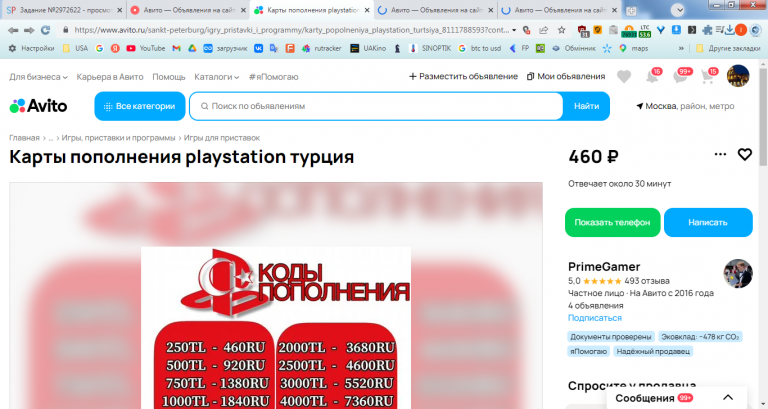Expand the Для бизнеса menu
The width and height of the screenshot is (768, 409).
(38, 77)
